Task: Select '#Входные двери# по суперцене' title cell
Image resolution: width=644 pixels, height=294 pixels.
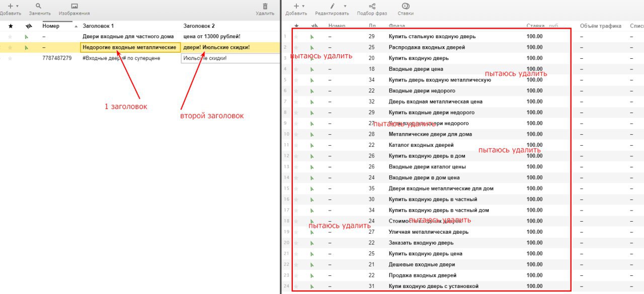Action: 121,58
